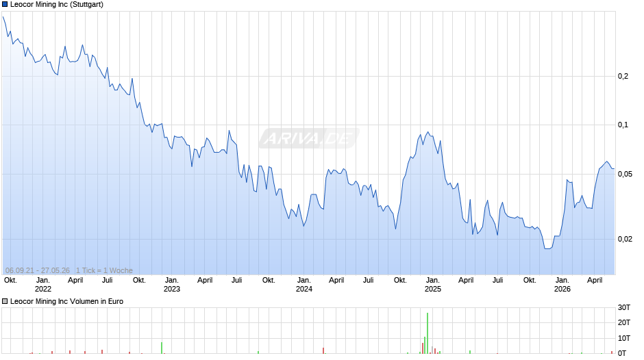Click the "1 Tick = 1 Woche" label

click(104, 270)
